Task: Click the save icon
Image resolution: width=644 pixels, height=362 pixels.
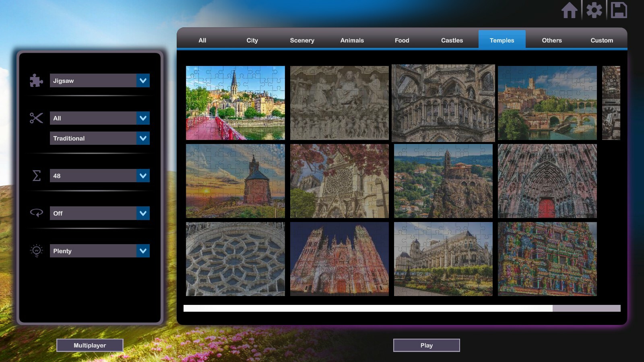Action: (x=619, y=11)
